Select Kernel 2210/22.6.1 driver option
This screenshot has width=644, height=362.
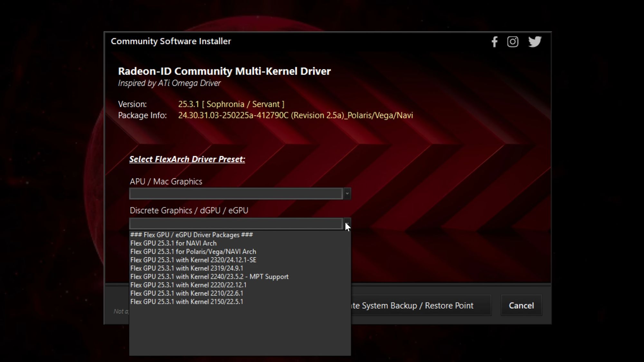point(186,293)
